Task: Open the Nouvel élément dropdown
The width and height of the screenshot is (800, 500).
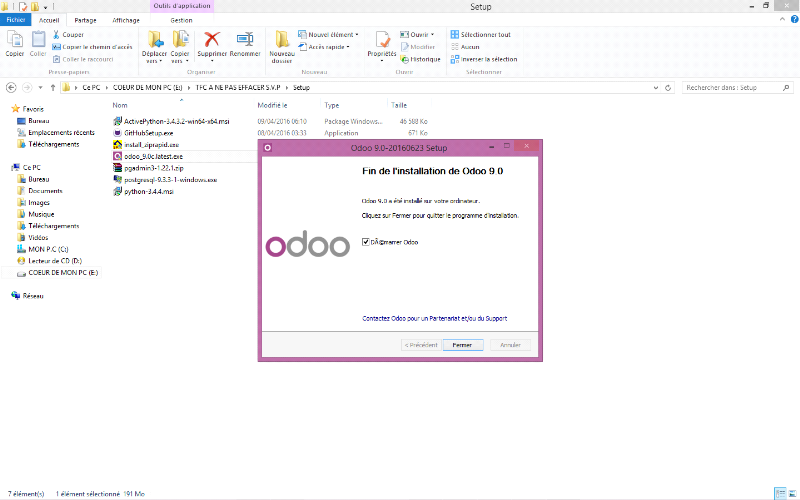Action: coord(329,35)
